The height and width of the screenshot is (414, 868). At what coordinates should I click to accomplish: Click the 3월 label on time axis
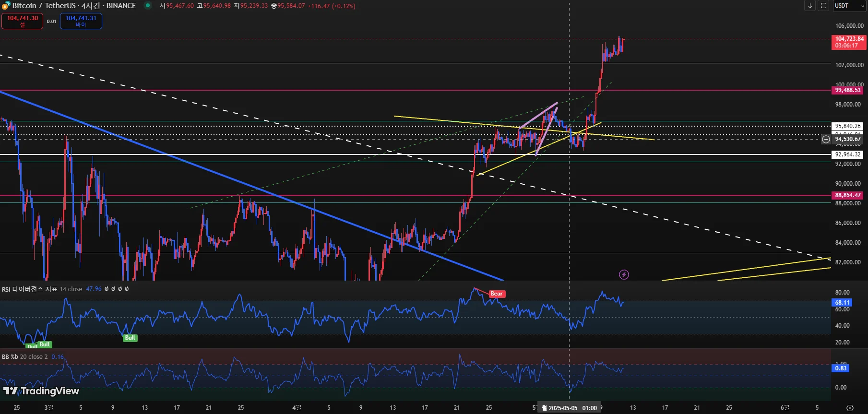48,408
